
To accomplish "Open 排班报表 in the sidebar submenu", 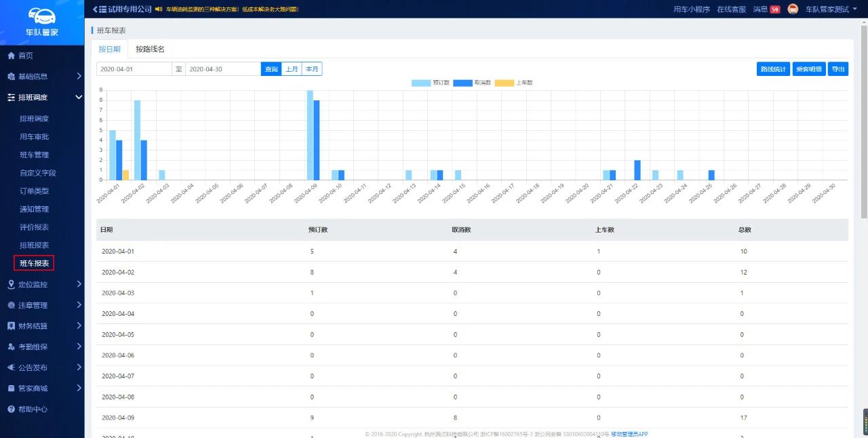I will 34,245.
